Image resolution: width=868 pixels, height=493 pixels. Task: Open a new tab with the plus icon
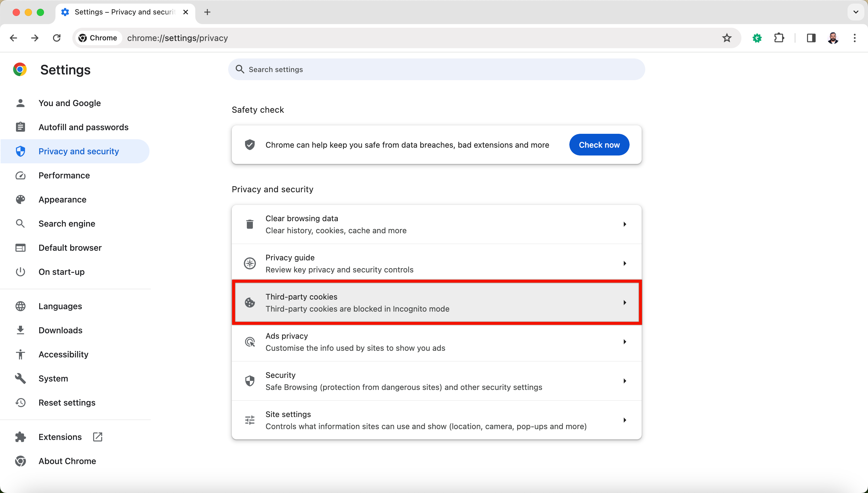coord(207,12)
